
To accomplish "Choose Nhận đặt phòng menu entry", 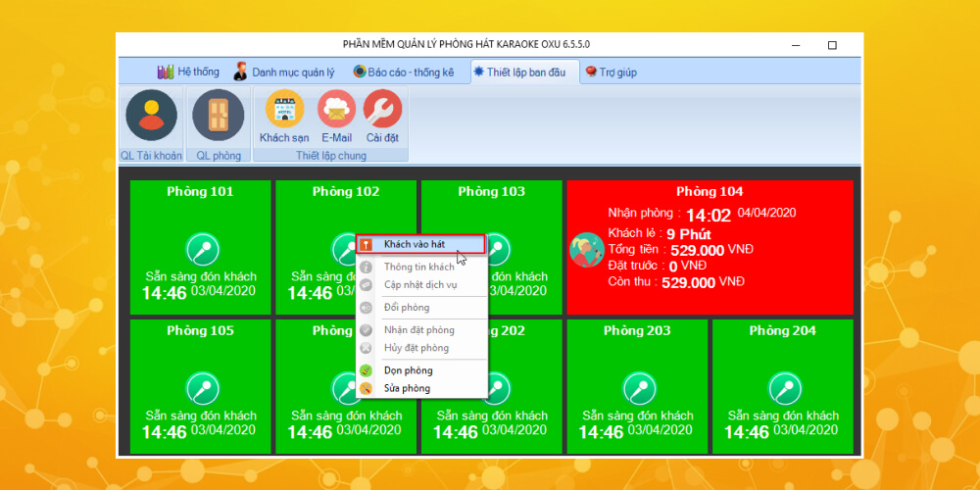I will pos(421,330).
